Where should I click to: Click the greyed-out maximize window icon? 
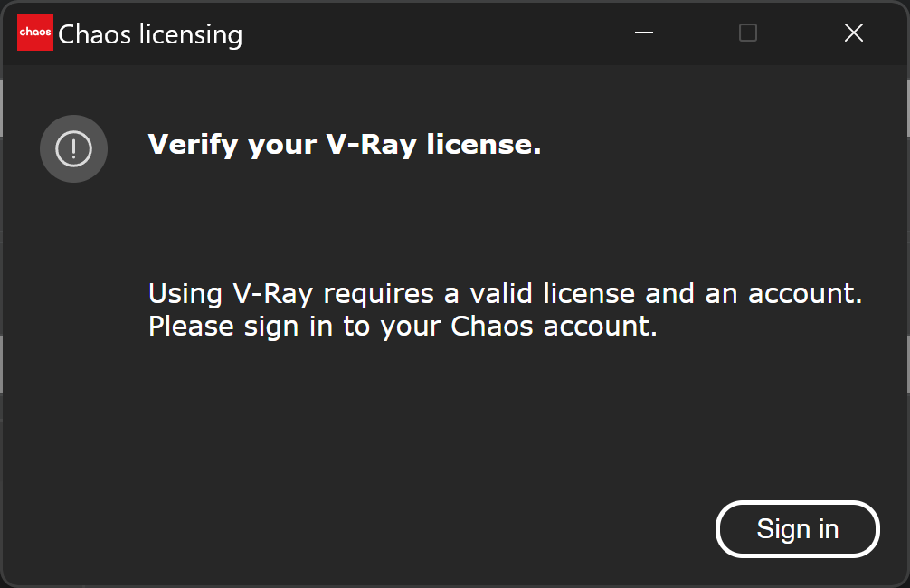click(748, 33)
